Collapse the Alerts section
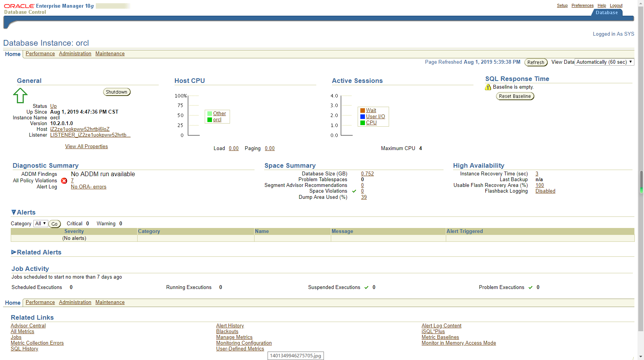This screenshot has height=360, width=644. point(14,212)
